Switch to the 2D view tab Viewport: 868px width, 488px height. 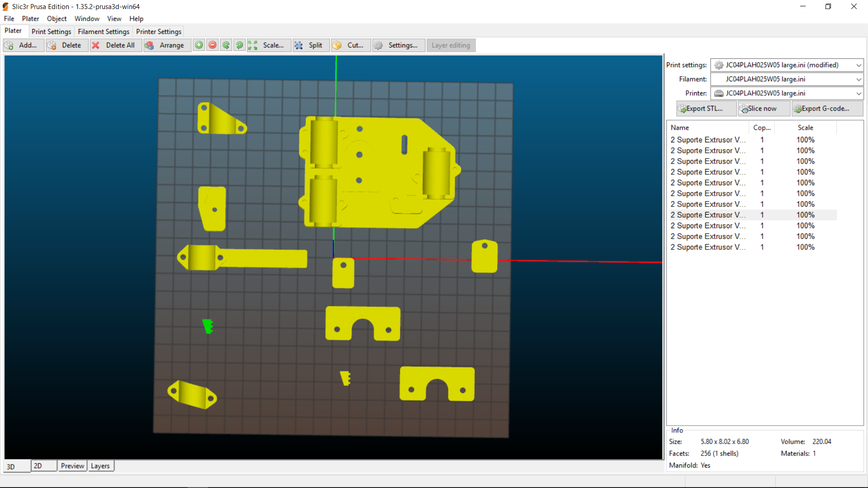coord(44,466)
